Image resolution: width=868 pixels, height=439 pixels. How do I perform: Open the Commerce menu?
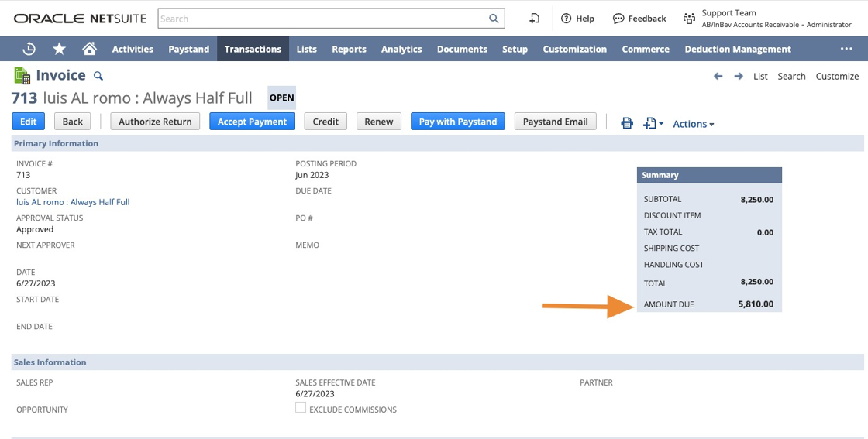646,50
